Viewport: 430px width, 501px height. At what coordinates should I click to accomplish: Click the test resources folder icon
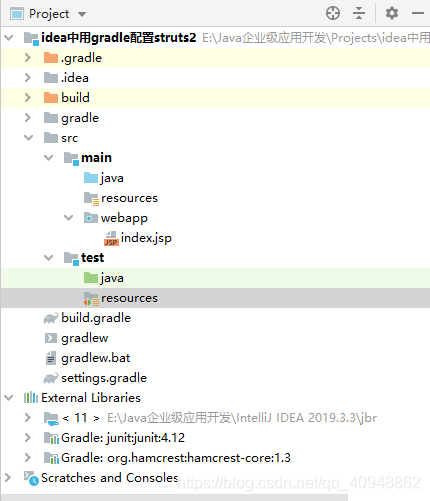point(91,298)
